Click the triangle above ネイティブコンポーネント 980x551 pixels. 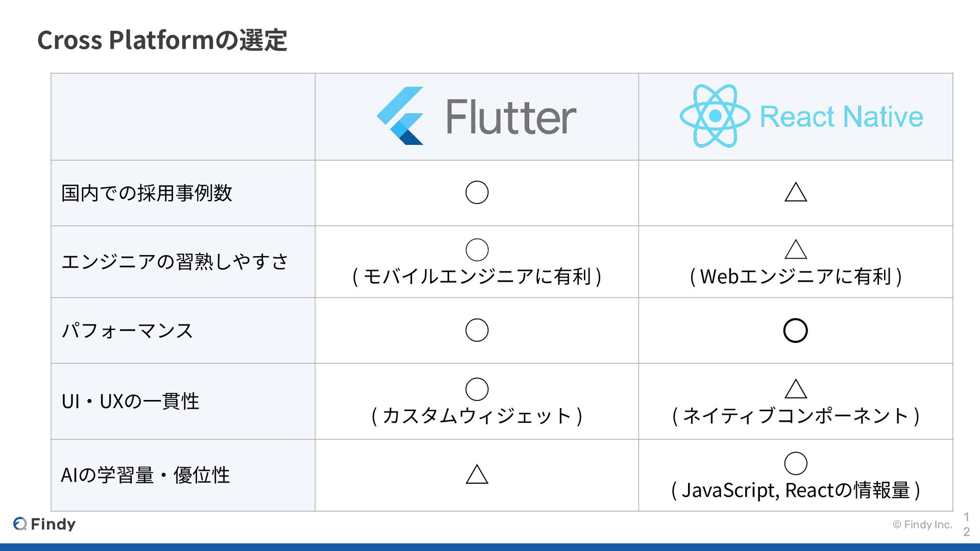pos(795,389)
